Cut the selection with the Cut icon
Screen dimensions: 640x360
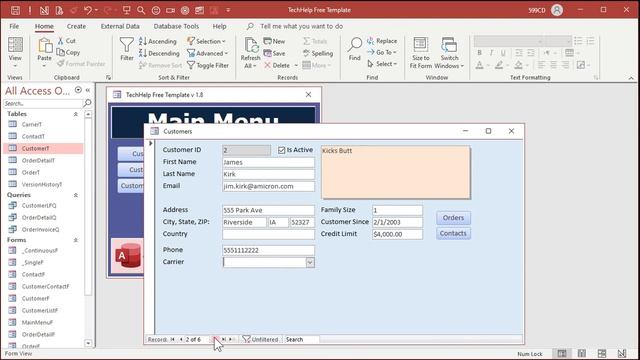[x=67, y=41]
